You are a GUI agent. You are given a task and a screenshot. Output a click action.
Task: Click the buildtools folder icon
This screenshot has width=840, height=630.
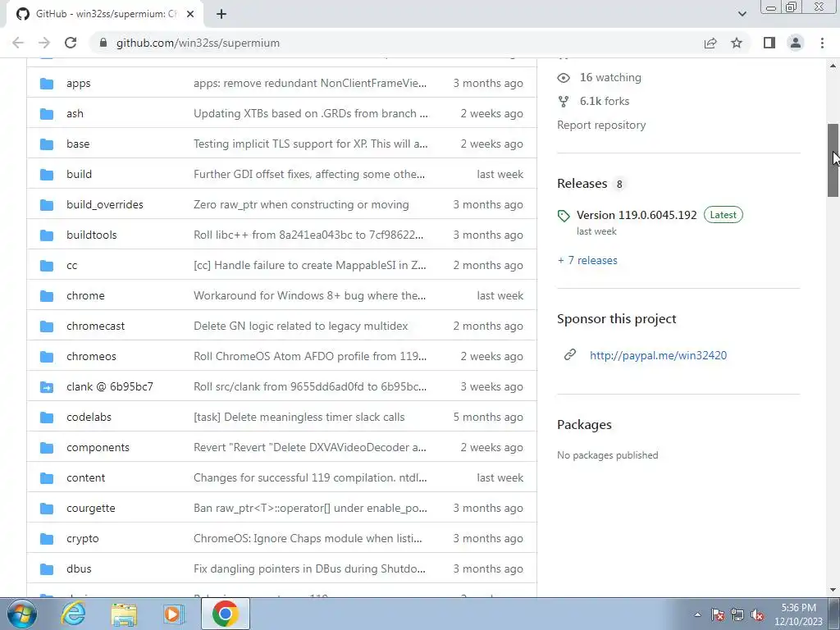pos(47,235)
